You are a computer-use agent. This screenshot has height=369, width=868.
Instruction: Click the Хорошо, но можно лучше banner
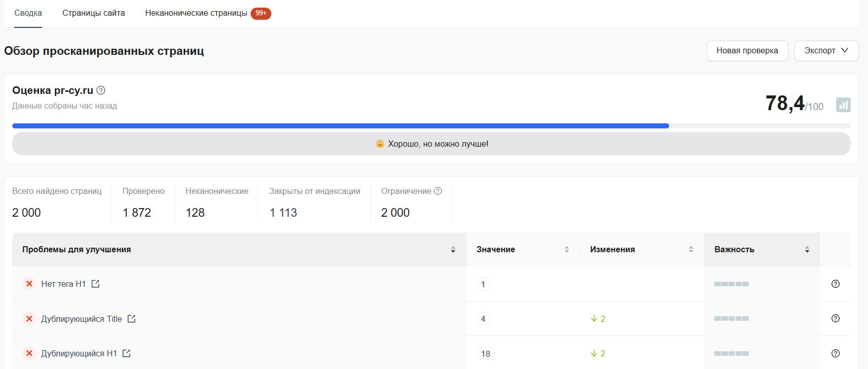(x=431, y=144)
